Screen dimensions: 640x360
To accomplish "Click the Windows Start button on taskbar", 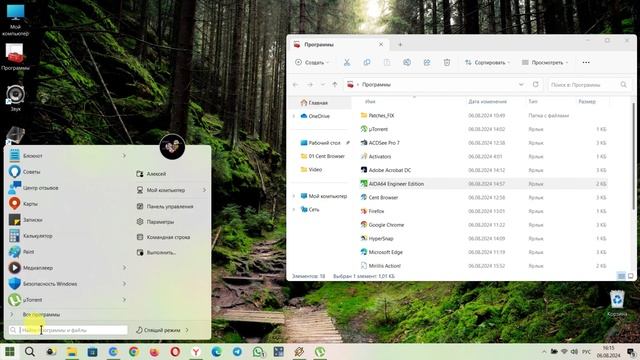I will click(x=9, y=351).
